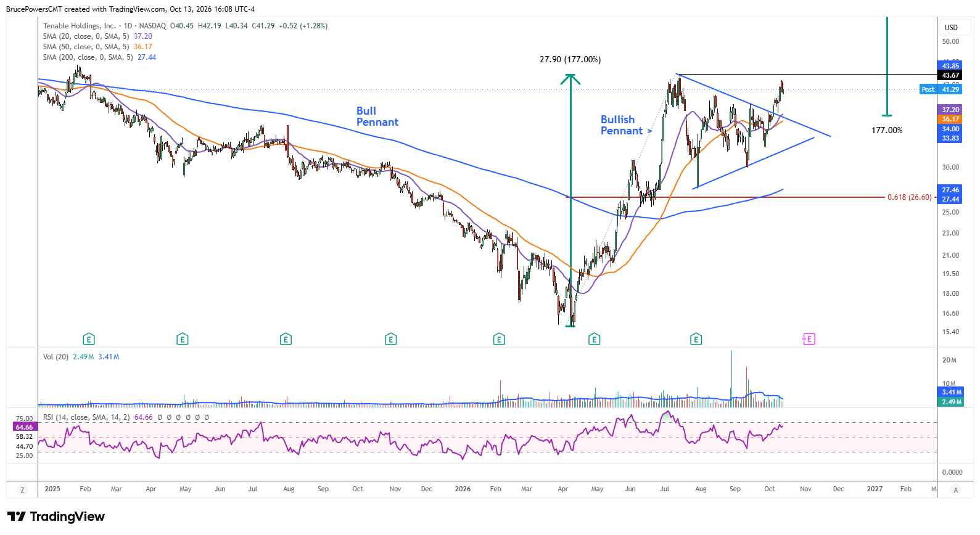Select the earnings E marker near May 2026

594,339
